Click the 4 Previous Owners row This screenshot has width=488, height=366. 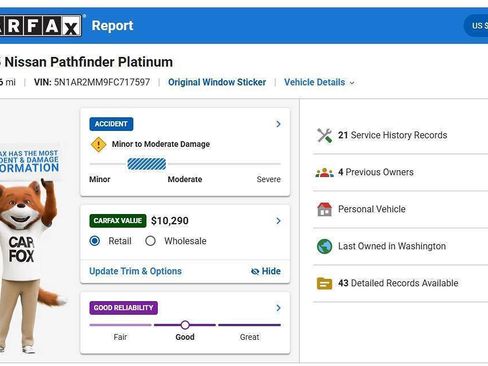(x=400, y=172)
